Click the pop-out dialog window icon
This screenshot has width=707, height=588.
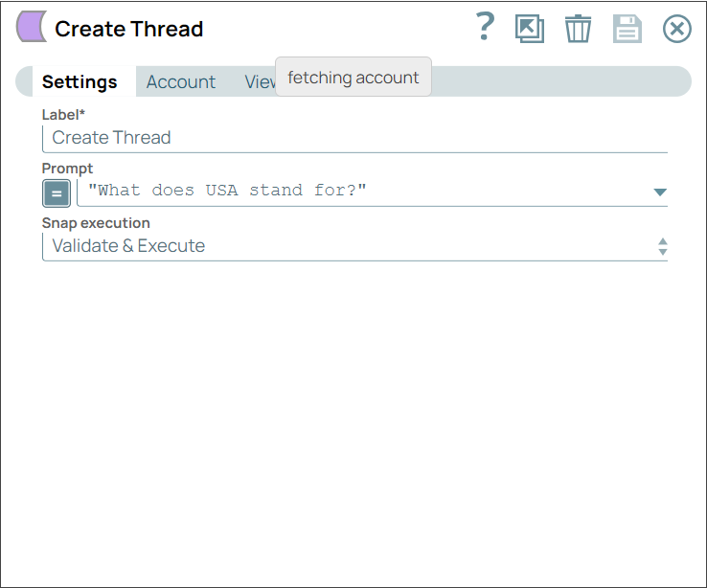[530, 29]
